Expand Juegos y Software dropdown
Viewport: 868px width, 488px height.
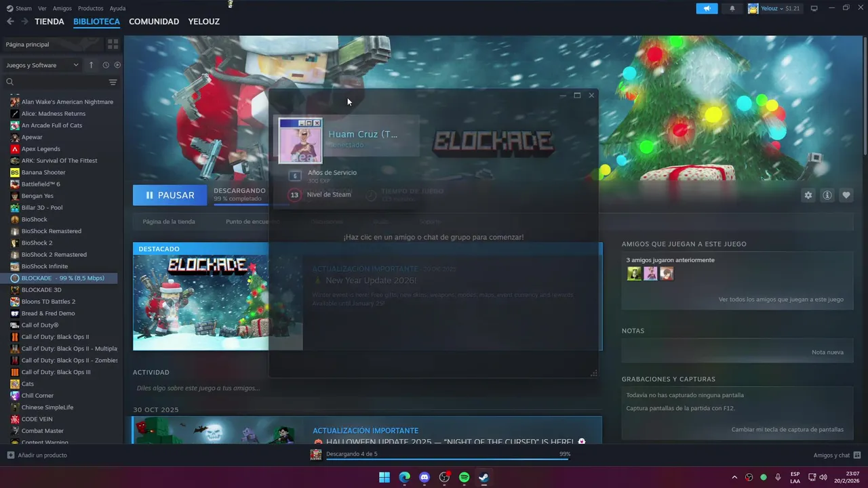(43, 65)
